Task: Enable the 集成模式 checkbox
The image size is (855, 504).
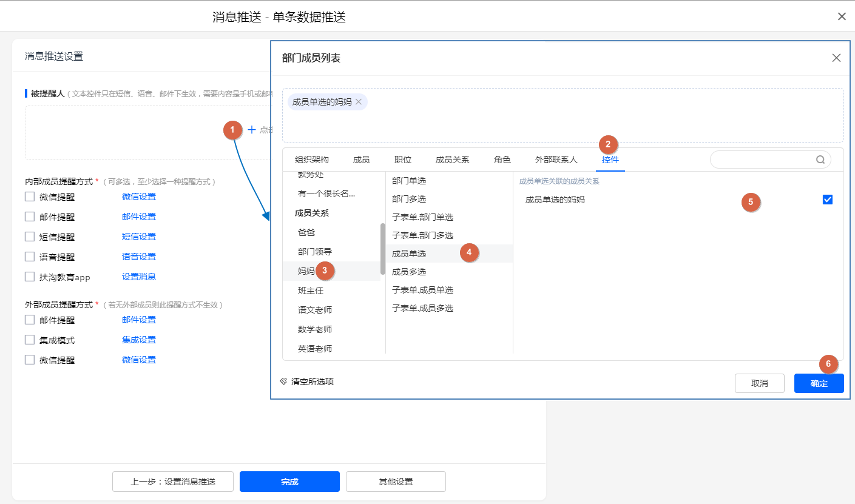Action: (x=30, y=340)
